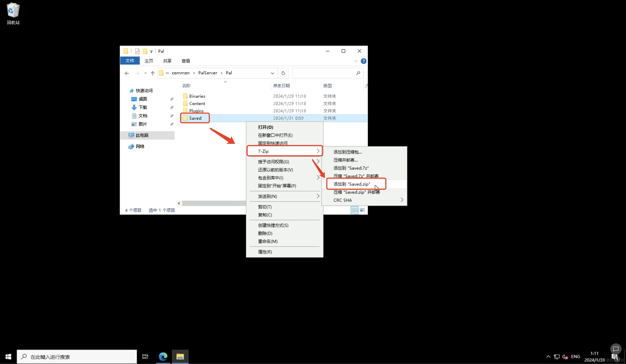Click the taskbar search input box
The image size is (626, 364).
click(x=77, y=357)
